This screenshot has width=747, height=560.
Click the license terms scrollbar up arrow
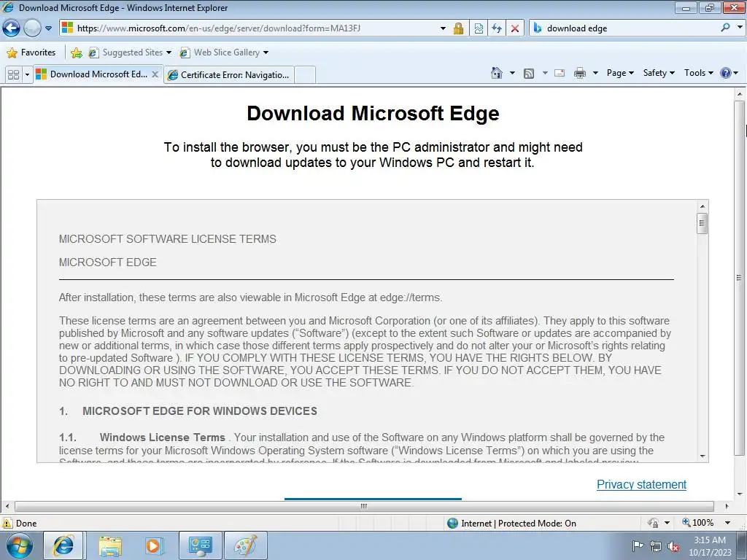(703, 206)
